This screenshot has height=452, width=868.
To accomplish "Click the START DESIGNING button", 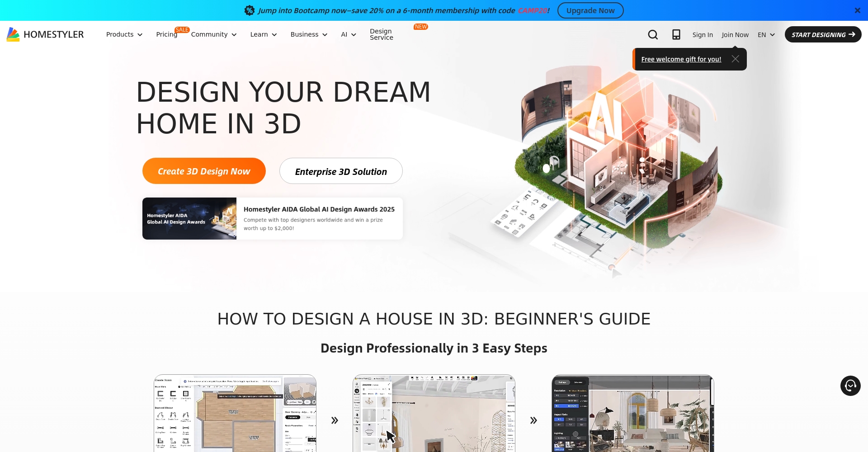I will [823, 34].
